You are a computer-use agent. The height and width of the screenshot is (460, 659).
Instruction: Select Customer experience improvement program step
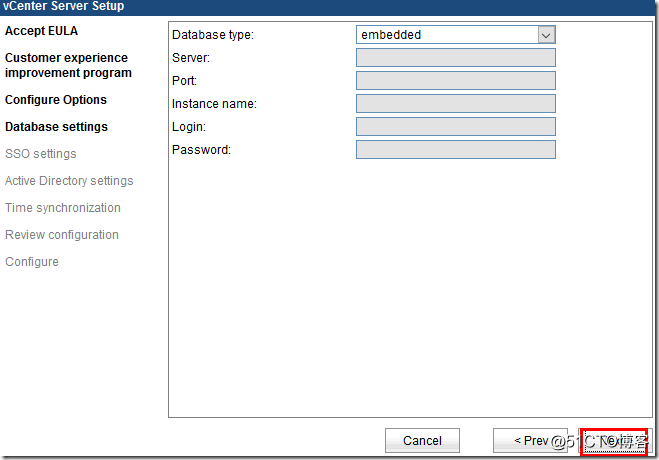(x=68, y=65)
